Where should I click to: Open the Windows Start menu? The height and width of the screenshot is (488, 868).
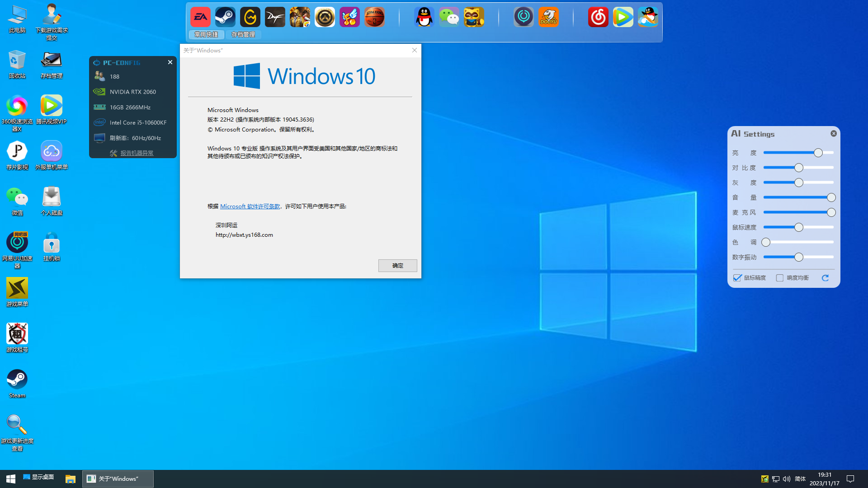[11, 479]
